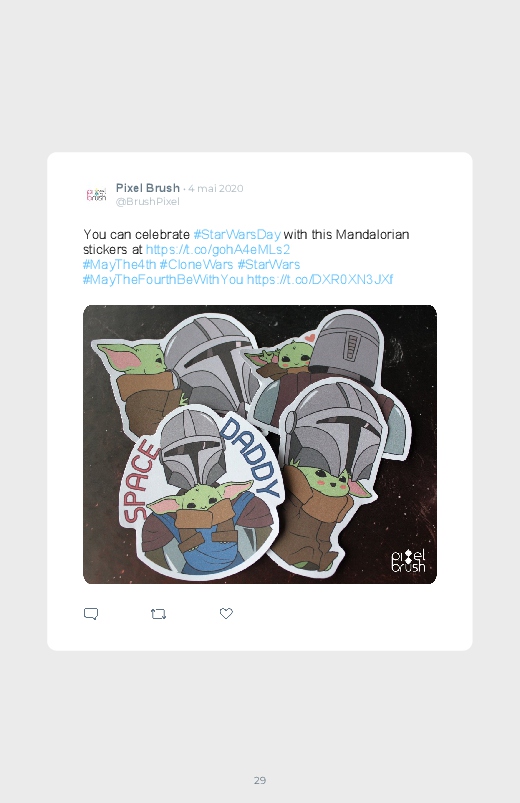Open the Pixel Brush profile avatar

(x=96, y=195)
